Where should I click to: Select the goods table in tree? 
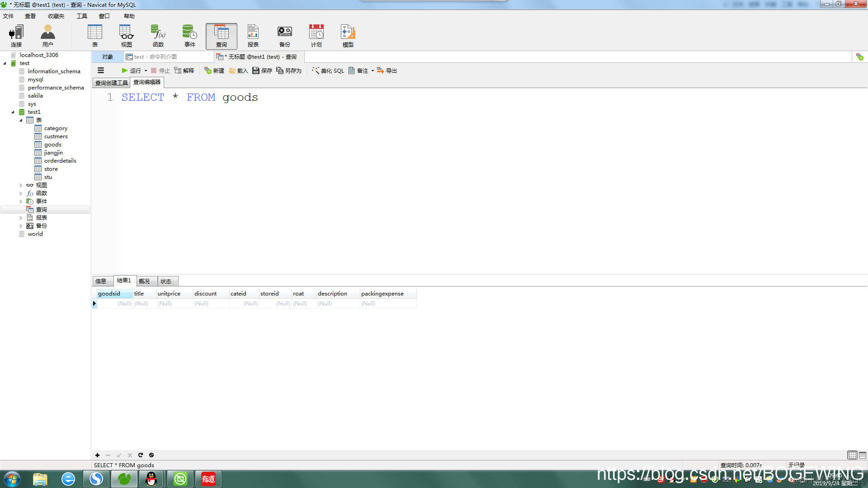(x=52, y=145)
